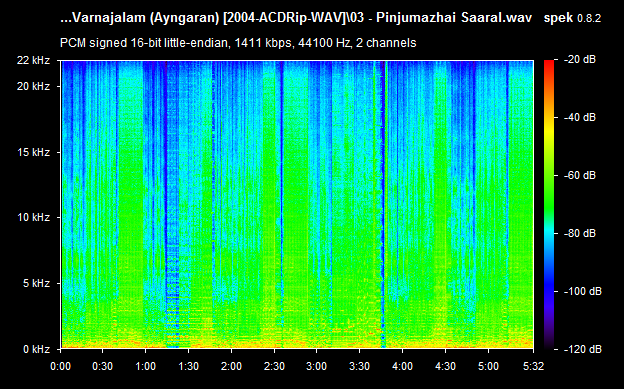The width and height of the screenshot is (624, 389).
Task: Click the -100 dB legend label
Action: (x=583, y=291)
